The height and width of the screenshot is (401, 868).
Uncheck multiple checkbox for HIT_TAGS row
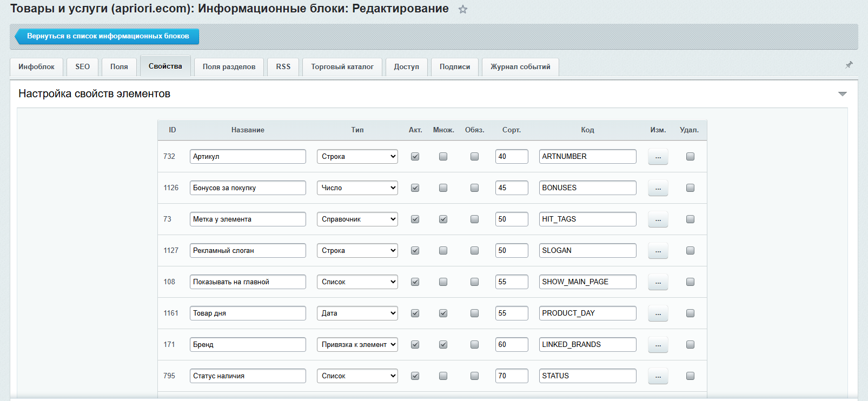[x=443, y=219]
